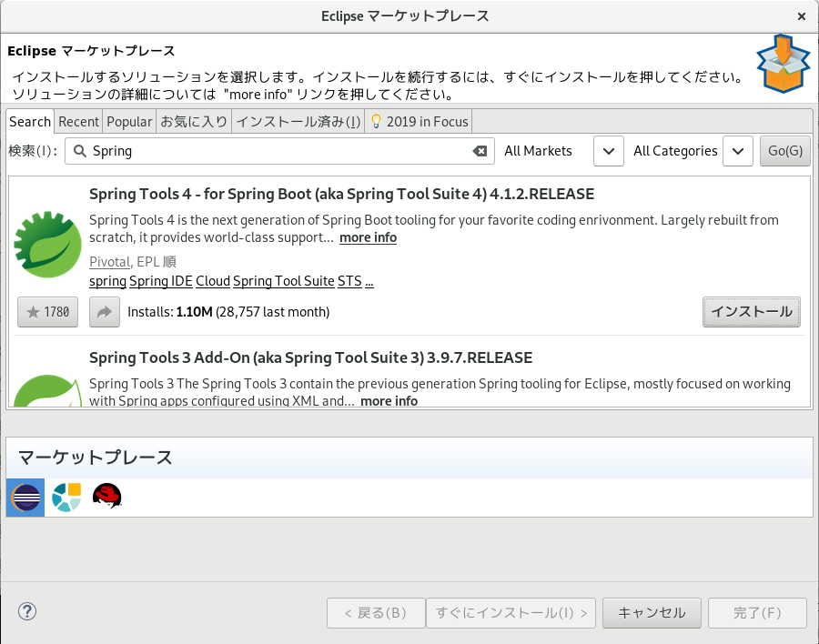This screenshot has width=819, height=644.
Task: Open more info for Spring Tools 3
Action: pyautogui.click(x=389, y=400)
